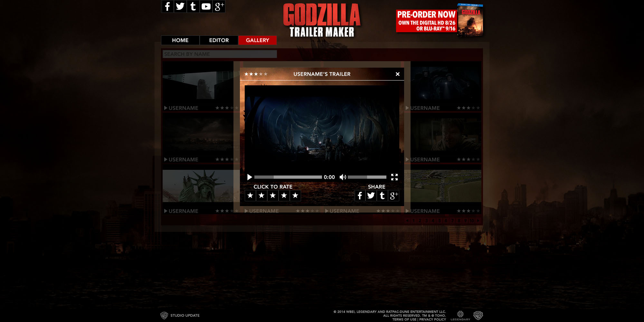Rate trailer three stars
644x322 pixels.
273,195
